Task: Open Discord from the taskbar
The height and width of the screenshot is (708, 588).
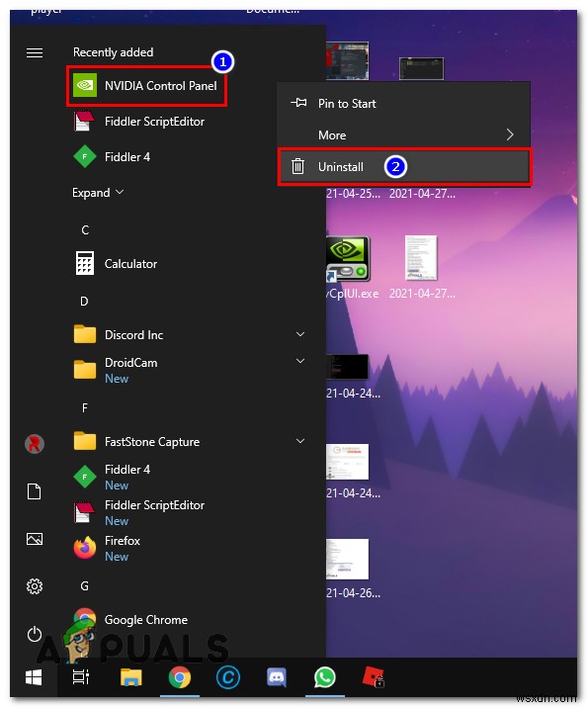Action: click(276, 677)
